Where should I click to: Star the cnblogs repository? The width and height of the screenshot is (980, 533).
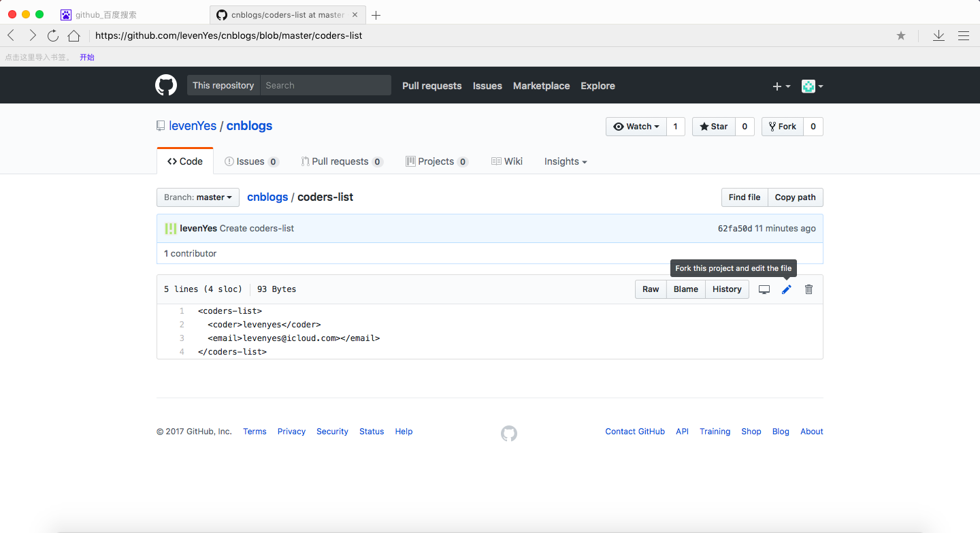714,127
